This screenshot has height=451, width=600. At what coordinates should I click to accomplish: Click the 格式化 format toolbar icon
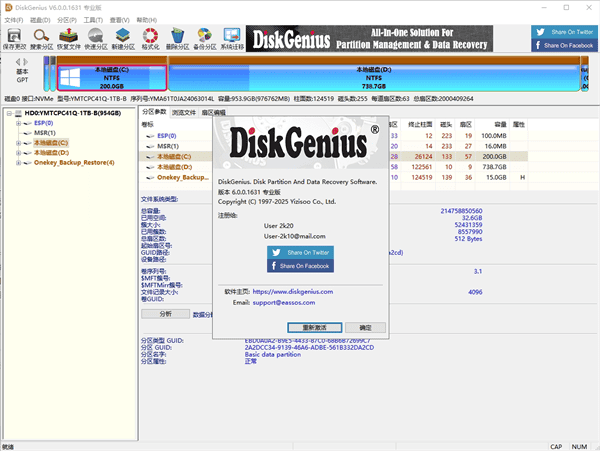click(x=150, y=38)
